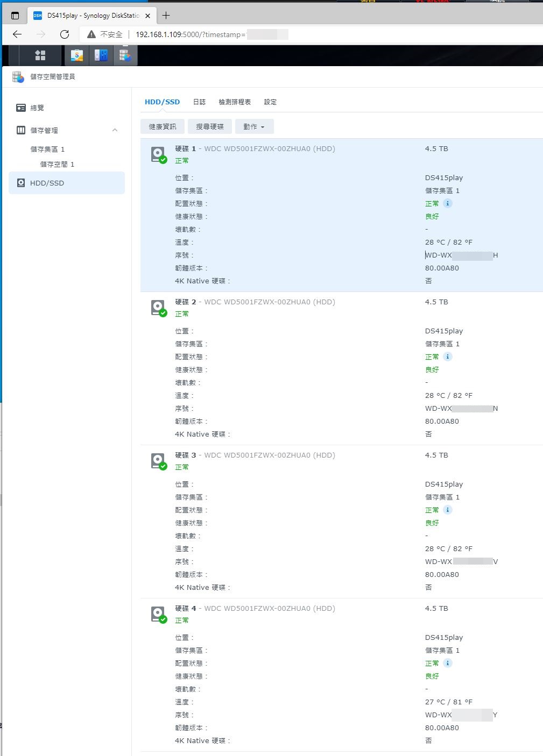Click 硬碟 4 配置狀態 正常 value
Viewport: 543px width, 756px height.
point(432,664)
